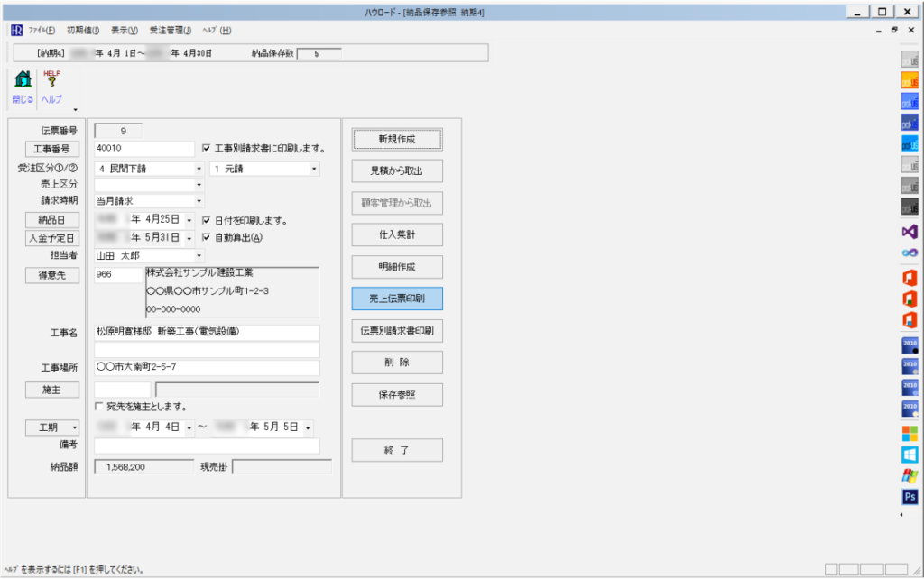Click the 工事名 input field
Viewport: 924px width, 579px height.
tap(207, 333)
